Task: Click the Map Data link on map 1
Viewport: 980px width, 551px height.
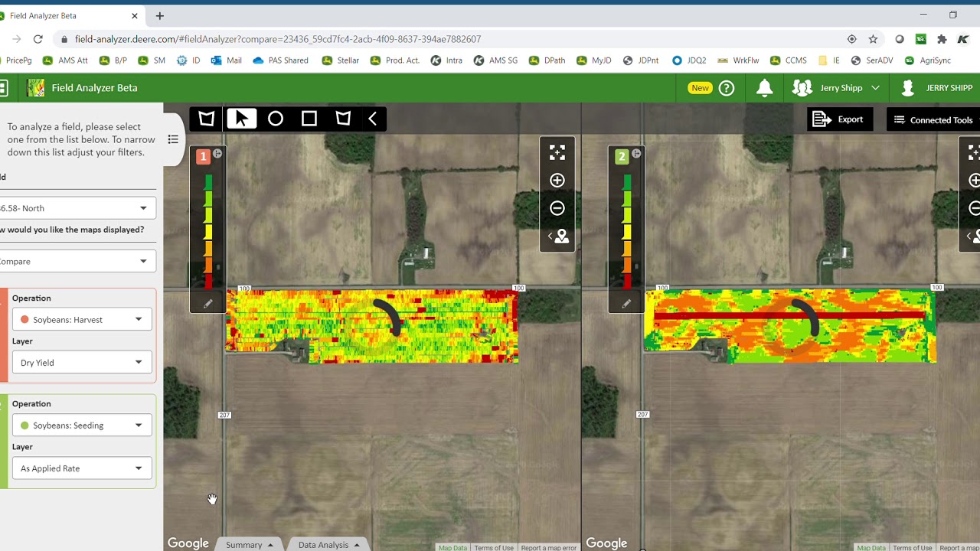Action: click(452, 548)
